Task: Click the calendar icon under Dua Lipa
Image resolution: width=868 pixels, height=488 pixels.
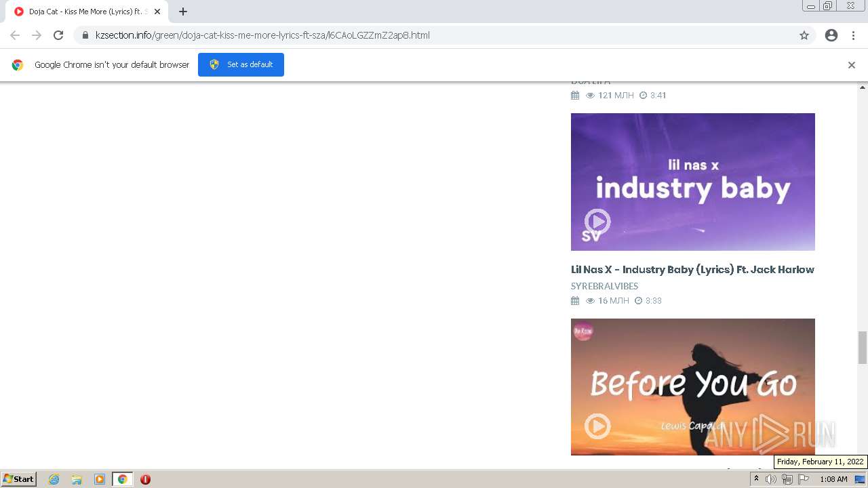Action: coord(575,95)
